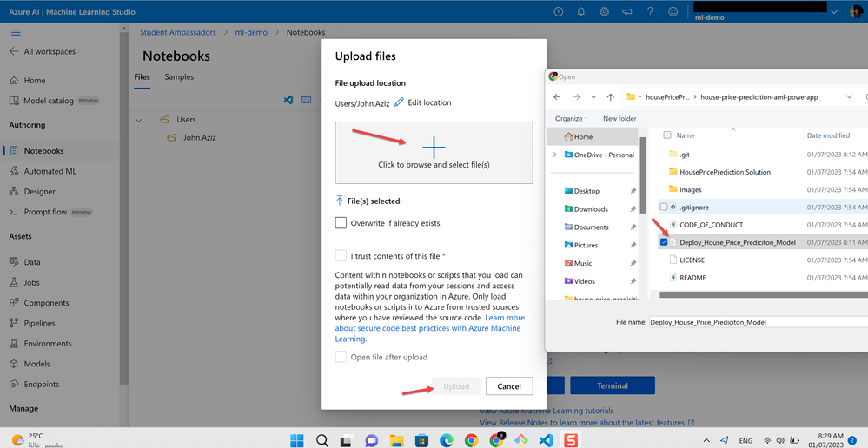This screenshot has width=868, height=448.
Task: Click Student Ambassadors breadcrumb
Action: 178,32
